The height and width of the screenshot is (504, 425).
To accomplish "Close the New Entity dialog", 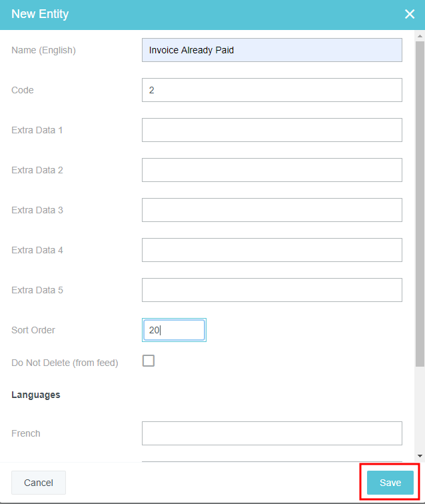I will 410,14.
